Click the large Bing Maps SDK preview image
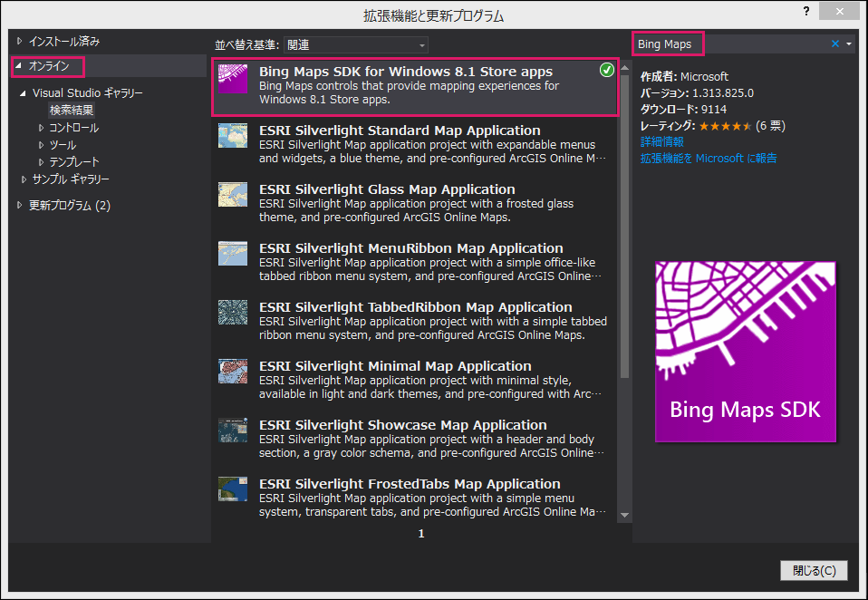This screenshot has height=600, width=868. coord(746,352)
